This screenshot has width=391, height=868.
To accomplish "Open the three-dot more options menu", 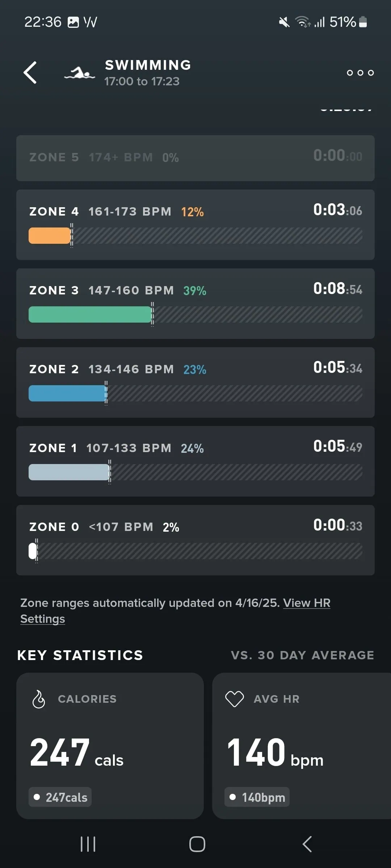I will 360,73.
